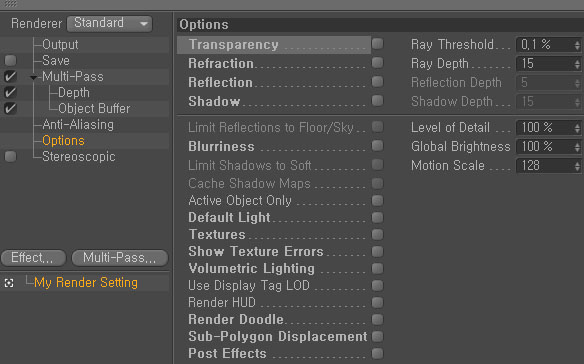Screen dimensions: 584x364
Task: Uncheck the Depth pass checkbox
Action: click(x=10, y=92)
